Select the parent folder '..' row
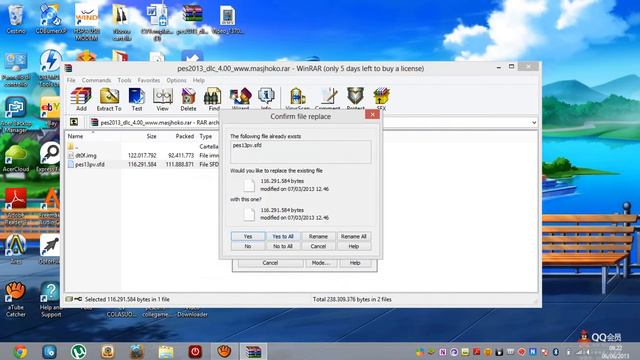 pyautogui.click(x=142, y=147)
